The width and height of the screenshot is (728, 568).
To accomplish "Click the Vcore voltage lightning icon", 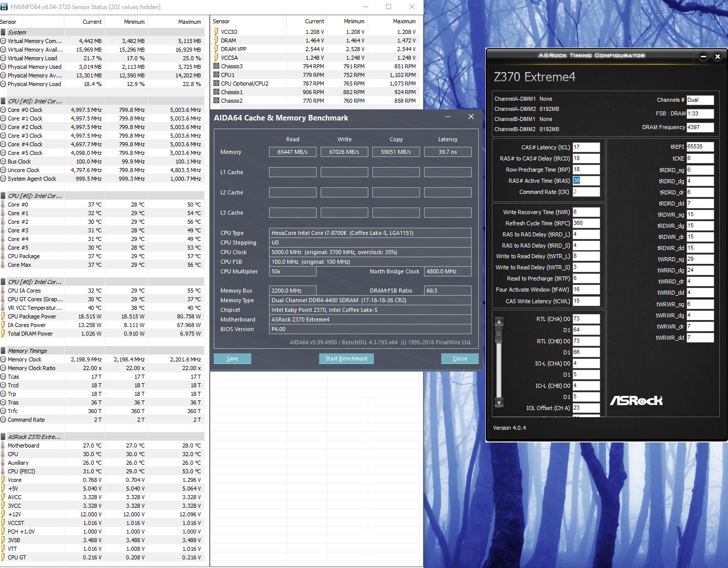I will 4,480.
